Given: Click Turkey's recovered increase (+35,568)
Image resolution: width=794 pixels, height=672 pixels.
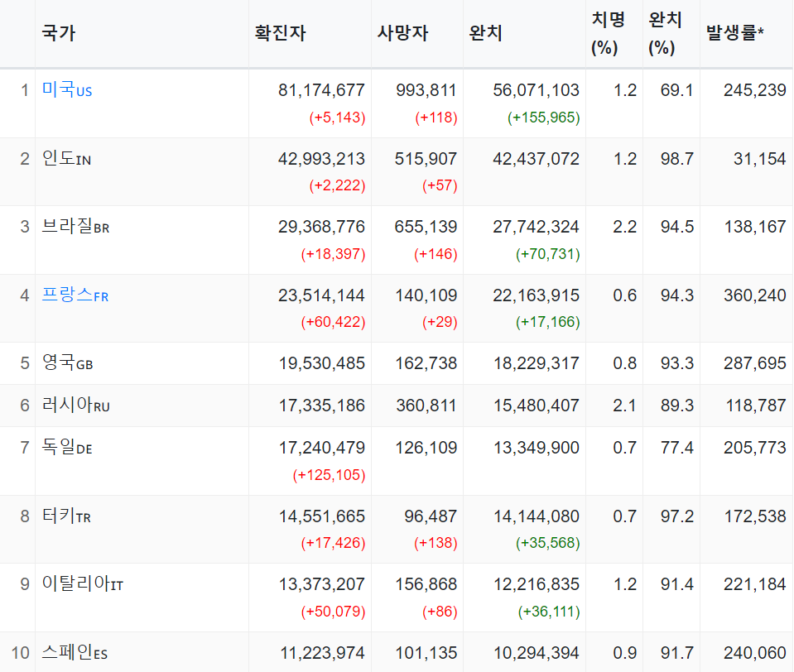Looking at the screenshot, I should [x=548, y=544].
